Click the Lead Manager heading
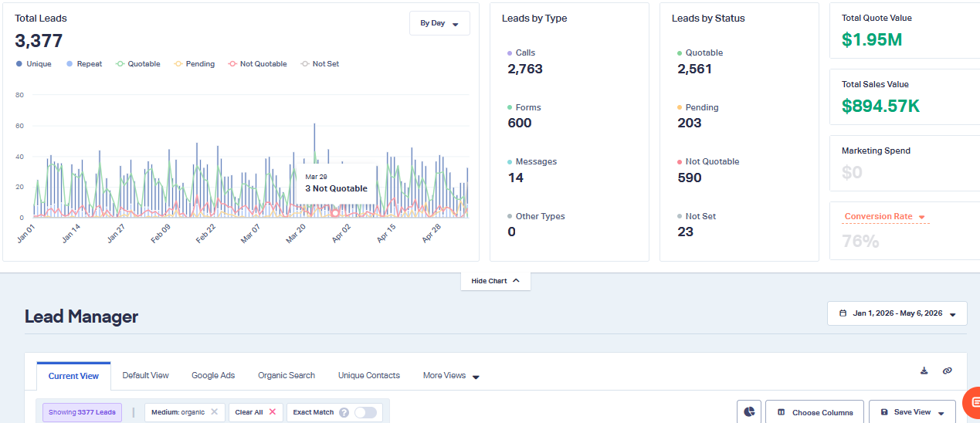 (x=81, y=316)
